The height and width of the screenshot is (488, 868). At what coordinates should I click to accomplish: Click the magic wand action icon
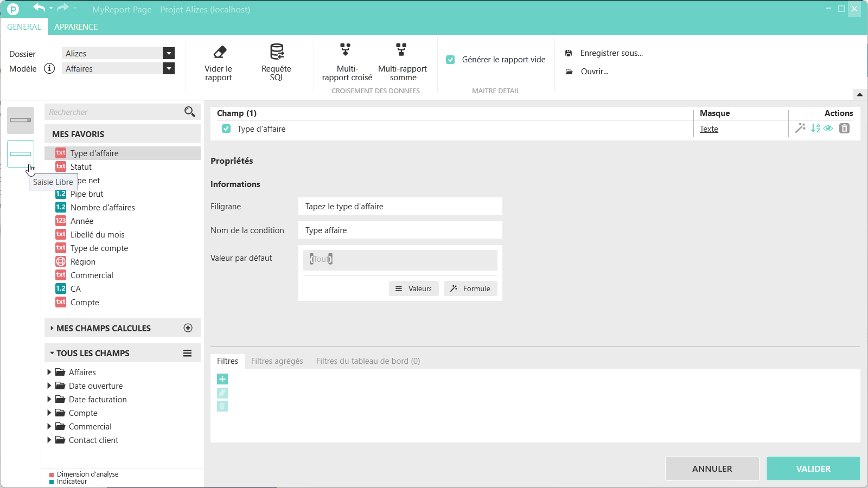[x=800, y=129]
